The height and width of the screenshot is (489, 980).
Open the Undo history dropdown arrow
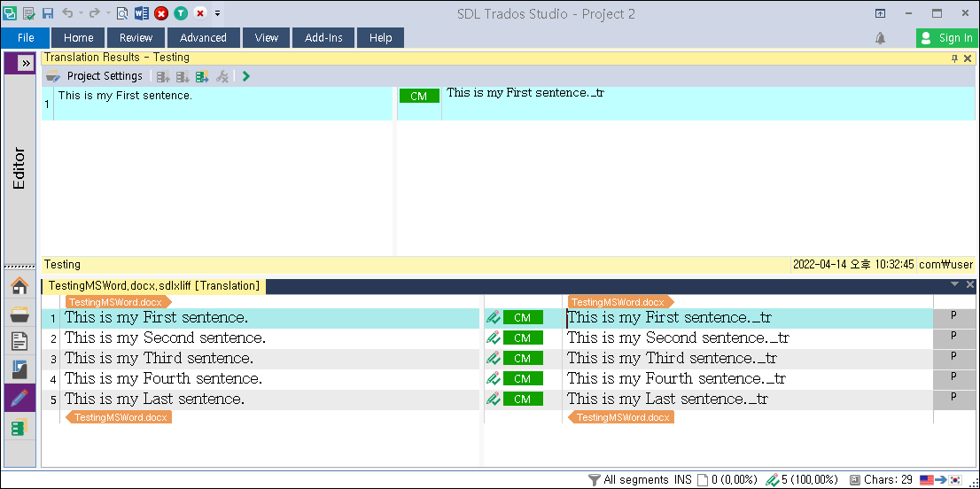click(x=81, y=13)
